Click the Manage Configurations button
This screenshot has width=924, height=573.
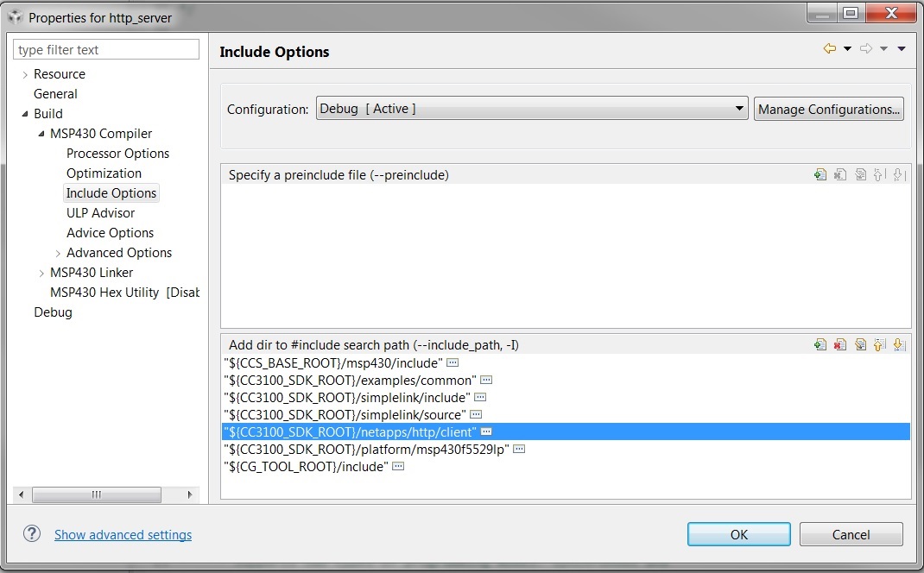coord(829,109)
